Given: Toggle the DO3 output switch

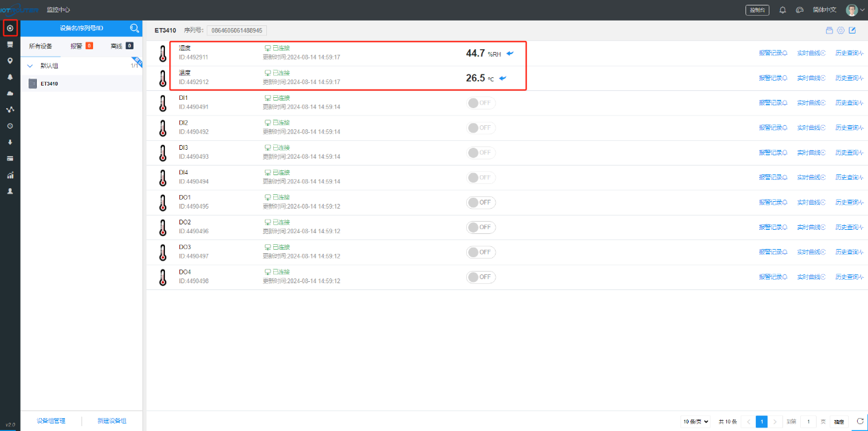Looking at the screenshot, I should point(481,252).
